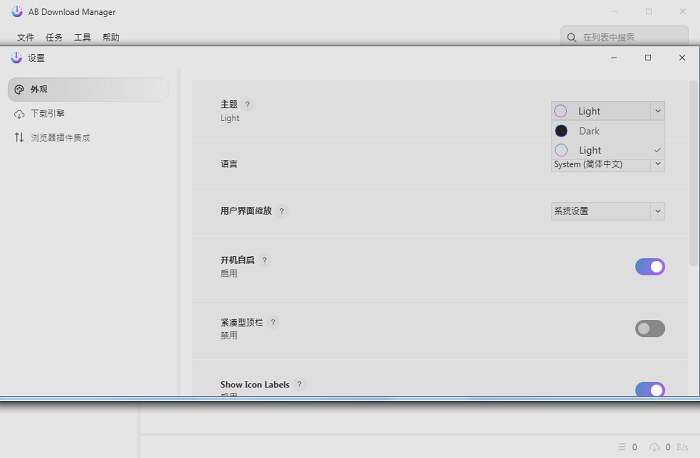Open the 工具 menu in main window

pos(82,37)
